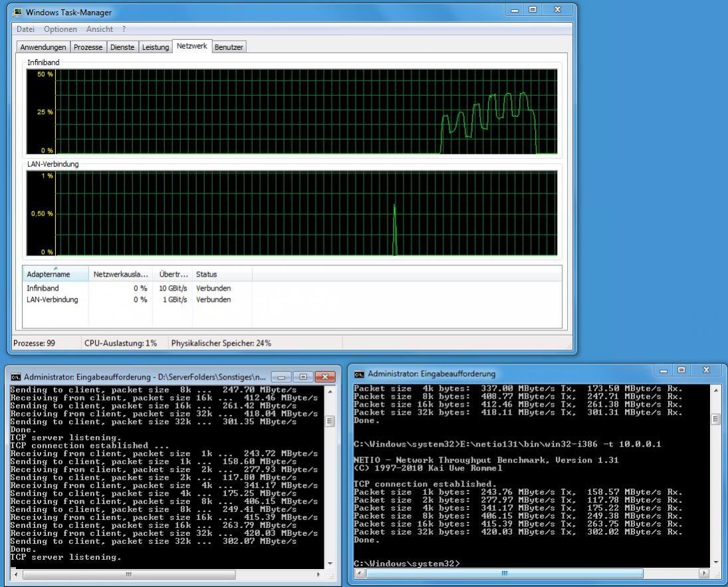Switch to the Leistung tab
This screenshot has width=728, height=587.
point(156,47)
